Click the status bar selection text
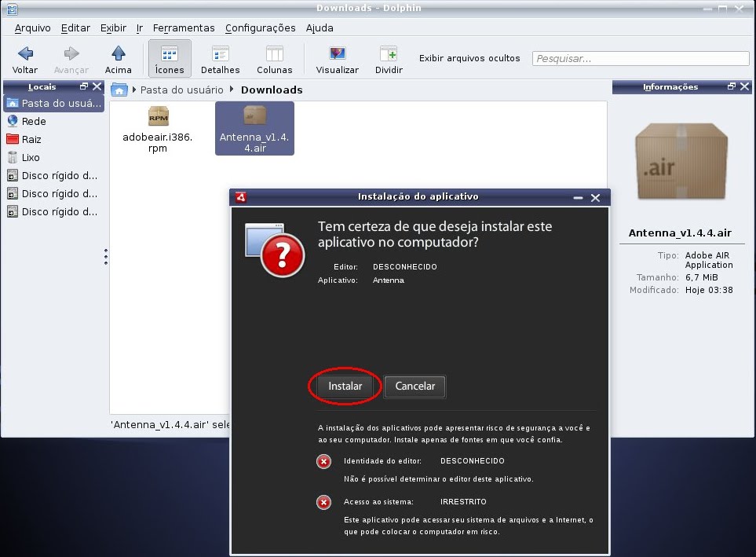Viewport: 756px width, 557px height. [x=170, y=425]
